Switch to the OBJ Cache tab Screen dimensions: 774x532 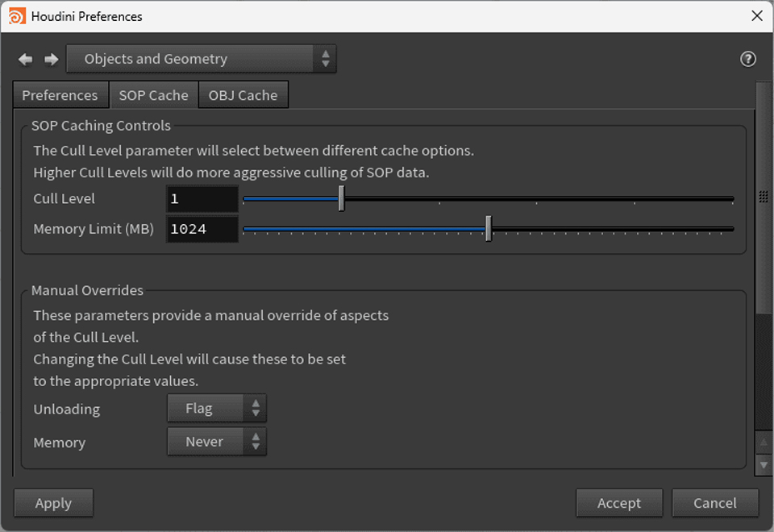click(x=243, y=94)
